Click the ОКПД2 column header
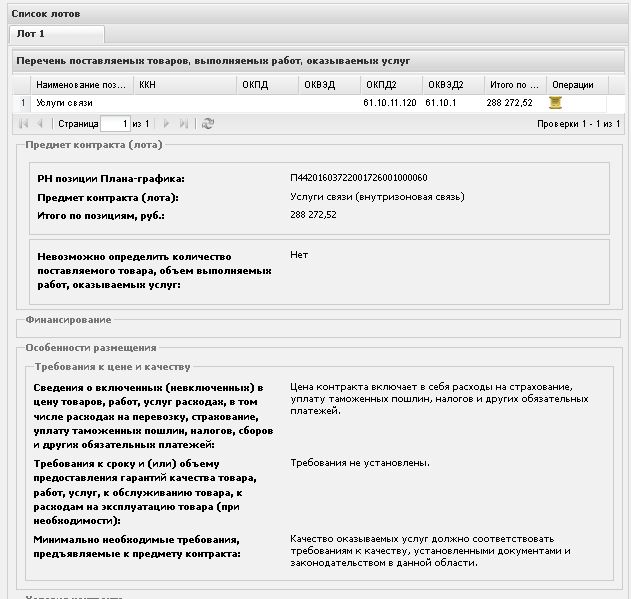 click(391, 85)
